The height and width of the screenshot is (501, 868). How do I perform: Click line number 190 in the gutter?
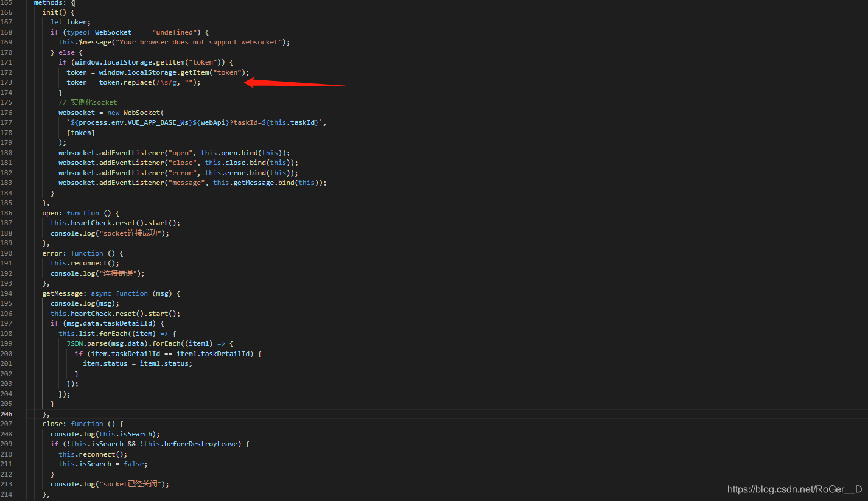[x=6, y=253]
